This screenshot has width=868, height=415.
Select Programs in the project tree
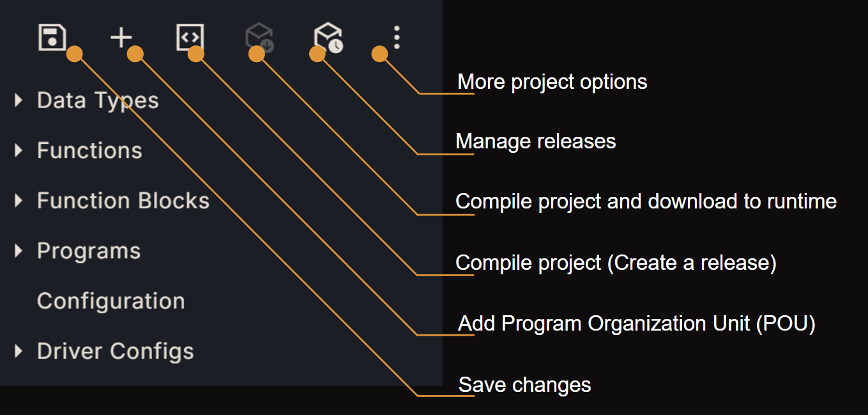(89, 251)
